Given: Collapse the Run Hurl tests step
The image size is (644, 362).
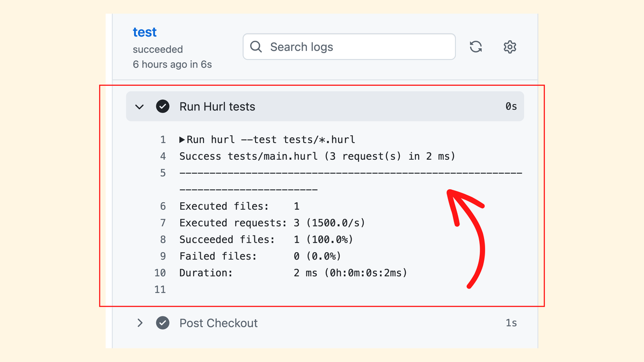Looking at the screenshot, I should pos(140,107).
